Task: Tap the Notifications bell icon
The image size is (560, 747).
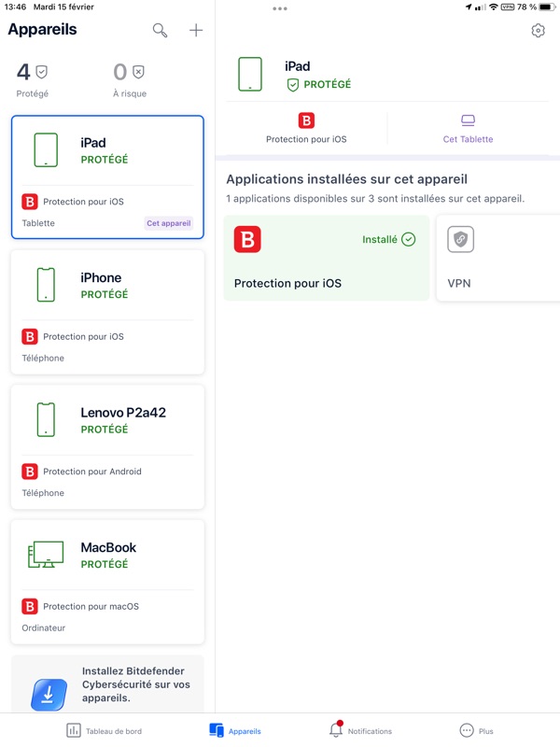Action: click(336, 730)
